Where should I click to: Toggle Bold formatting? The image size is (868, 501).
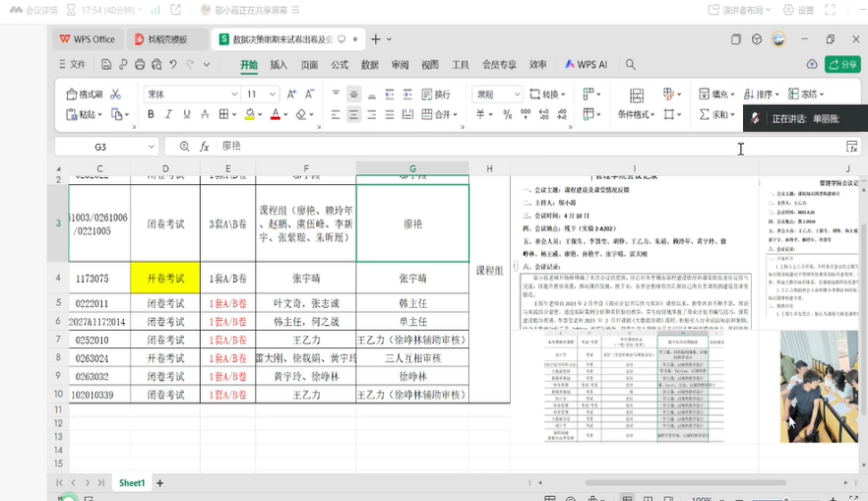[151, 114]
